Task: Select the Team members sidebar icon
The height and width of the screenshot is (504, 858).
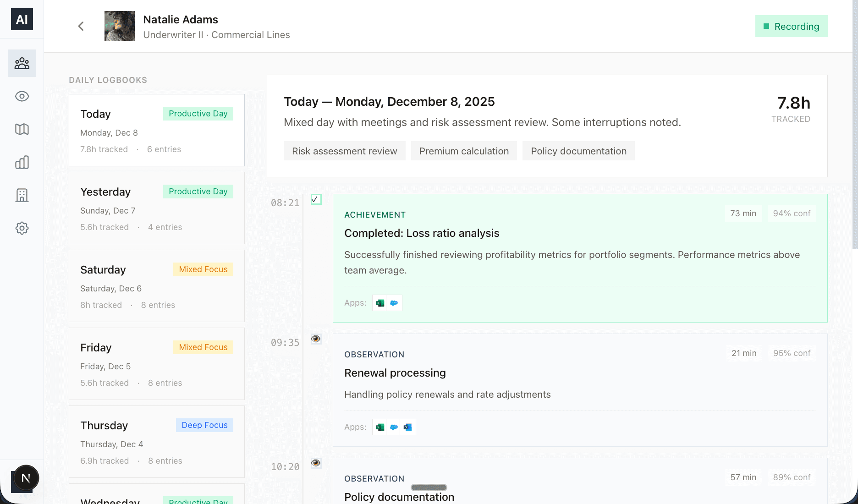Action: tap(22, 63)
